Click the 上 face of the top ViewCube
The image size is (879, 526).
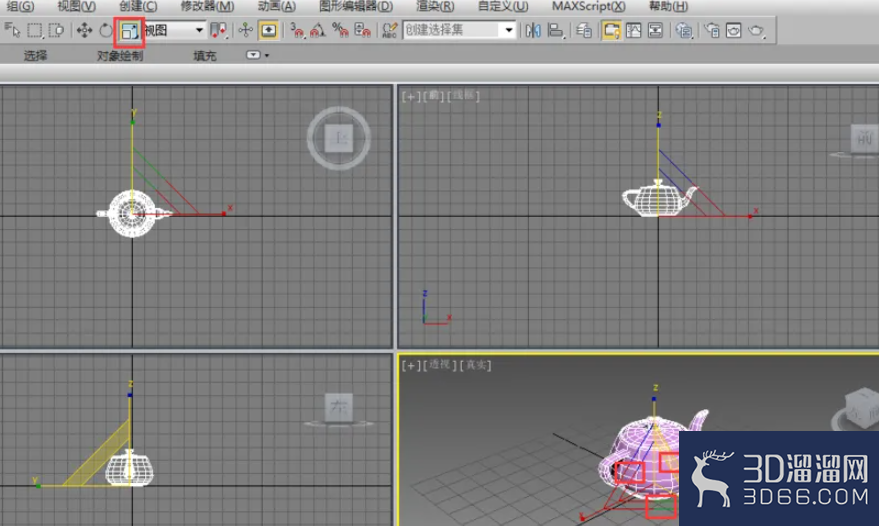click(339, 139)
